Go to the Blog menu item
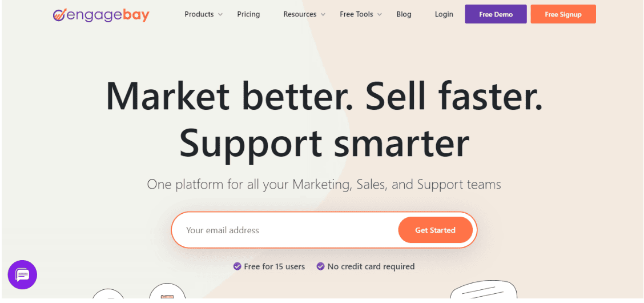644x303 pixels. [404, 14]
